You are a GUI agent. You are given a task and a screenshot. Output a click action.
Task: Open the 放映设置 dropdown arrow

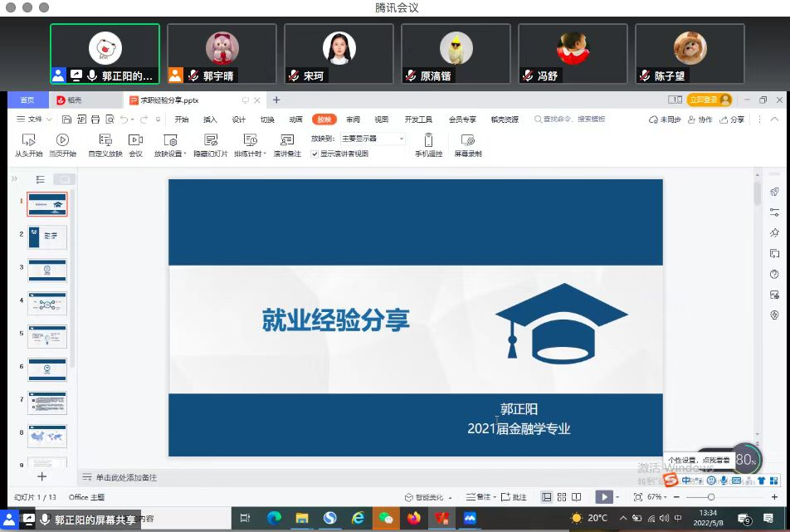(187, 154)
